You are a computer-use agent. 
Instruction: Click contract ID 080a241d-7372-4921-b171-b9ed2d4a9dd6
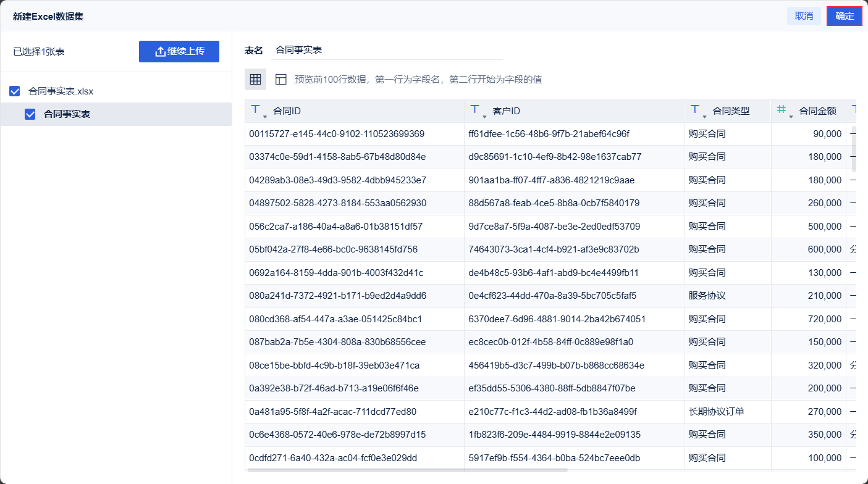coord(337,296)
